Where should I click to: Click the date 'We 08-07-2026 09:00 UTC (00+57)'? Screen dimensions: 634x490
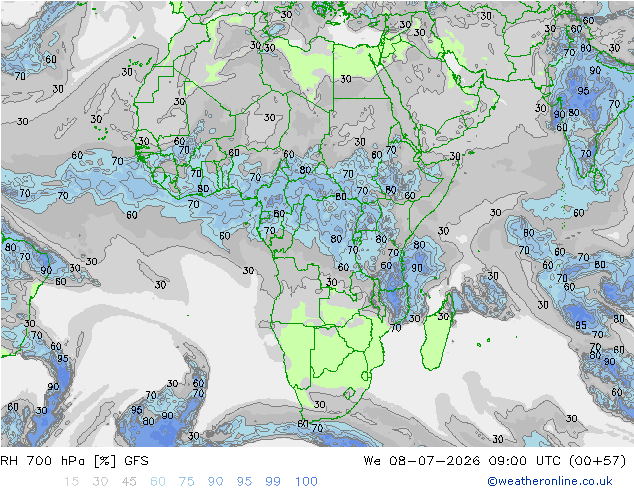(495, 461)
